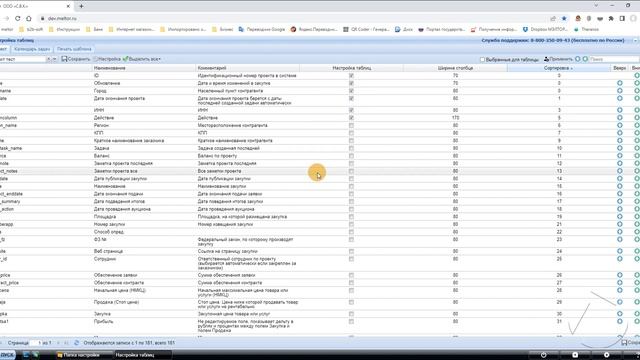
Task: Move the Баланс row up
Action: click(x=620, y=156)
